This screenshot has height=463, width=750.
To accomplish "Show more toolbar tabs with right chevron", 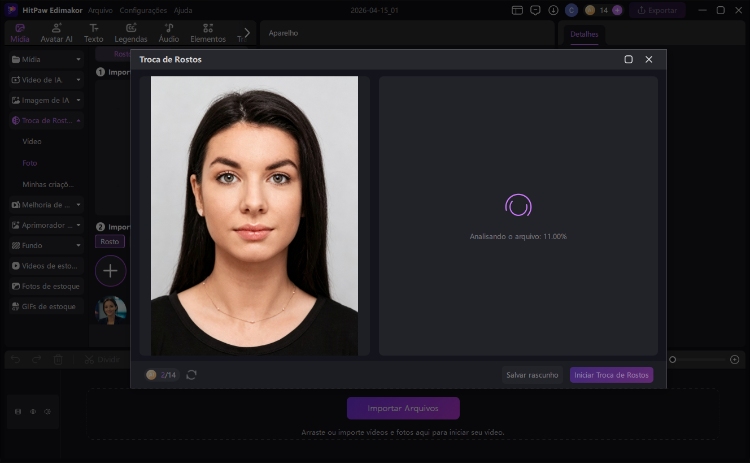I will click(247, 33).
